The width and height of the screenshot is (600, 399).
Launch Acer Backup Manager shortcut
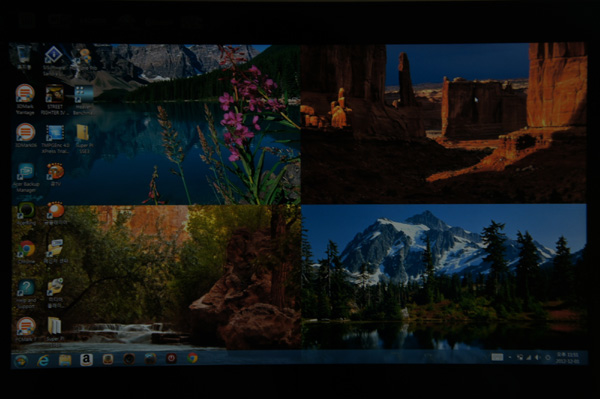click(x=26, y=178)
